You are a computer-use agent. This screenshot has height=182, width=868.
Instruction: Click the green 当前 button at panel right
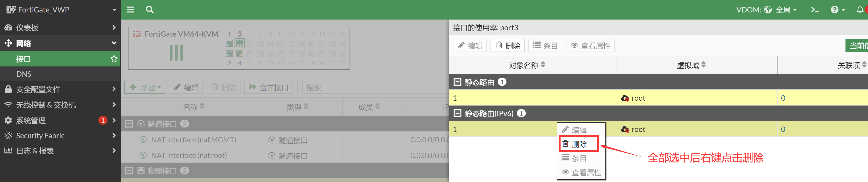pos(856,45)
